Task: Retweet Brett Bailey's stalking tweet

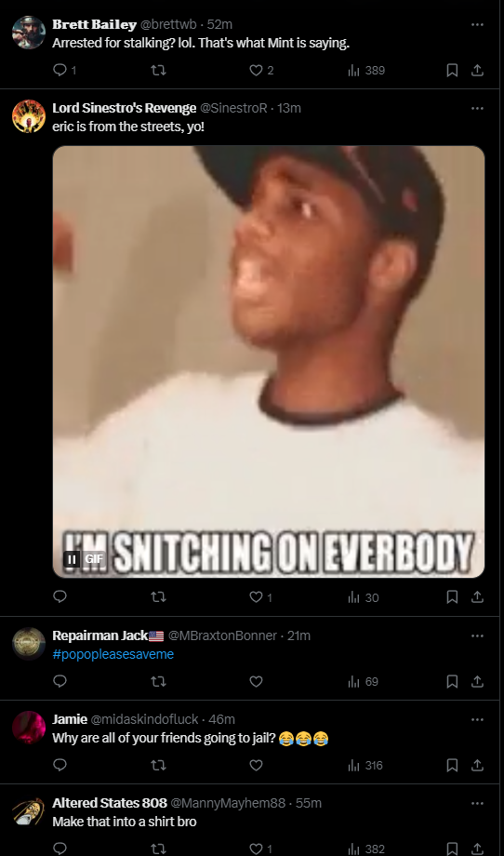Action: [158, 71]
